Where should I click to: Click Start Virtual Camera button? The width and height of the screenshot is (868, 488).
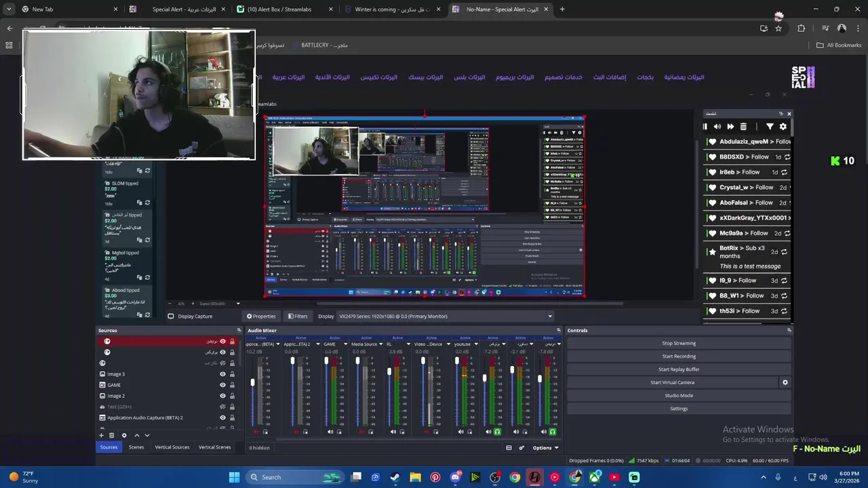673,382
